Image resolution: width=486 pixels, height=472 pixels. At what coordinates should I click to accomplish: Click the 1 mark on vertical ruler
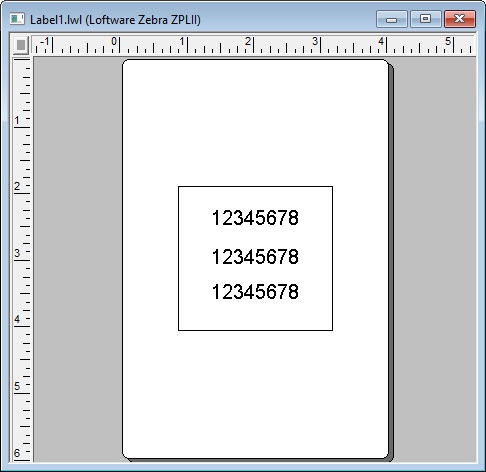(17, 120)
